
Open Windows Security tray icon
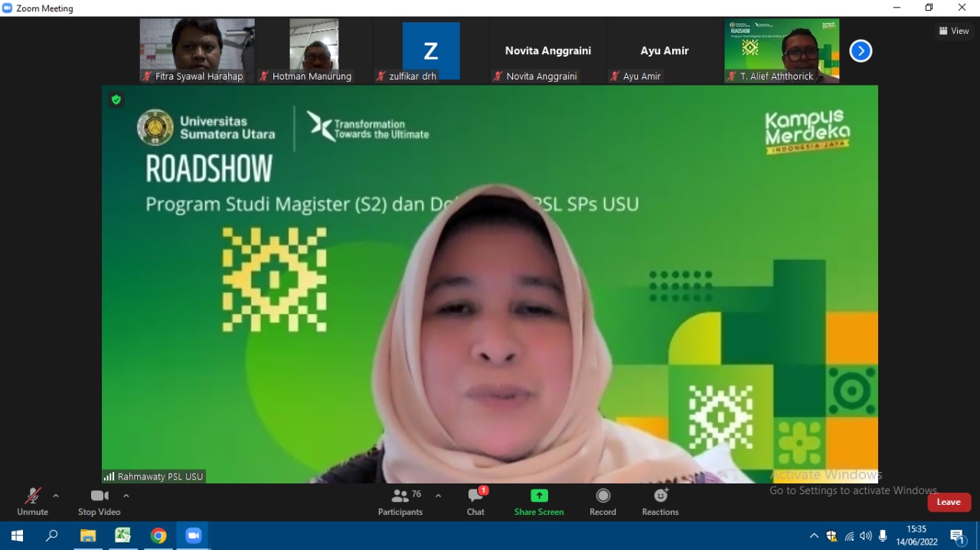(x=831, y=536)
